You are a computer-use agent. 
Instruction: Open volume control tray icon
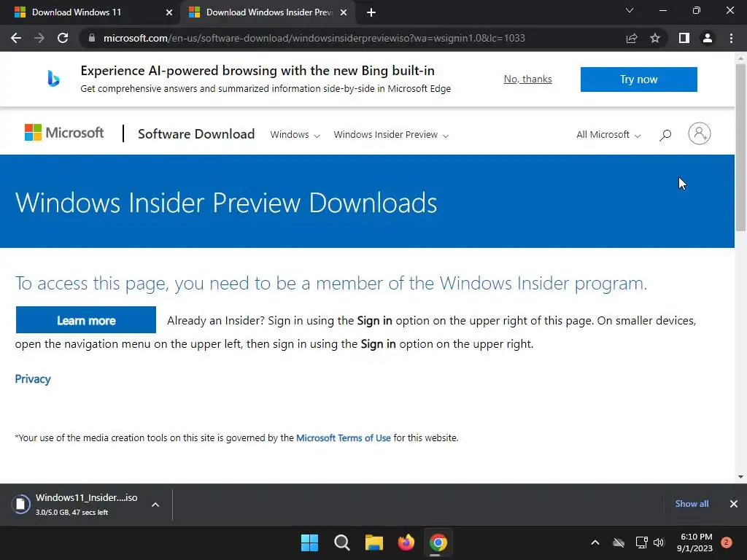659,542
